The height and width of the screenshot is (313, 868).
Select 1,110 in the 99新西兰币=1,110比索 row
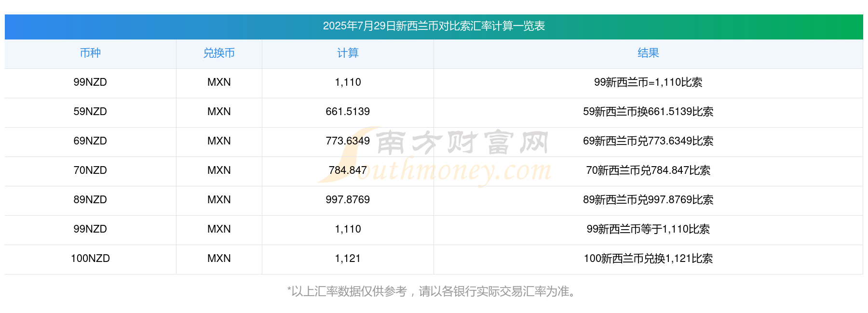(348, 82)
